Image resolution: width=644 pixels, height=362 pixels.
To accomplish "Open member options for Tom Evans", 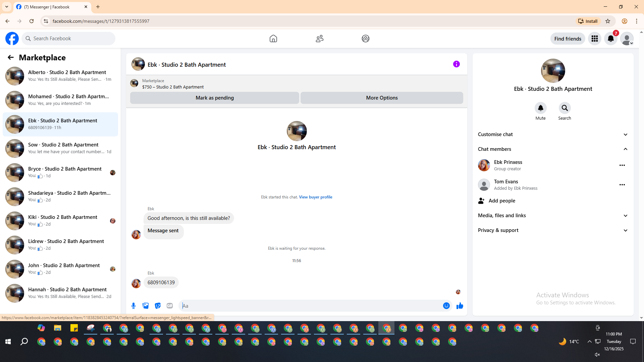I will tap(622, 185).
